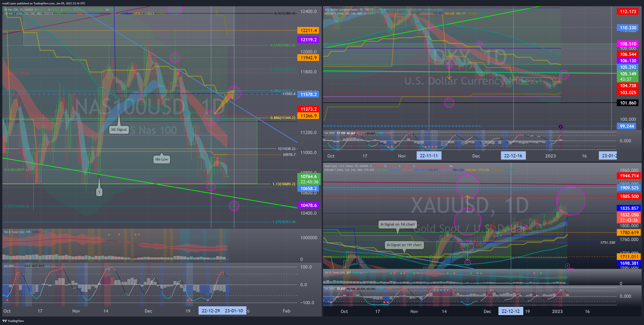Click the purple 106.130 DXY price label
Viewport: 644px width, 325px height.
coord(628,61)
